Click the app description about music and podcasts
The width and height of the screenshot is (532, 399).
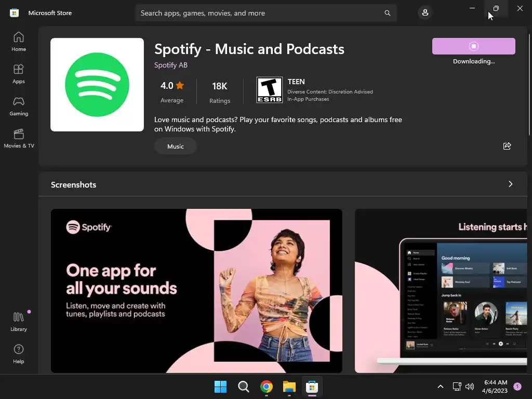(278, 124)
